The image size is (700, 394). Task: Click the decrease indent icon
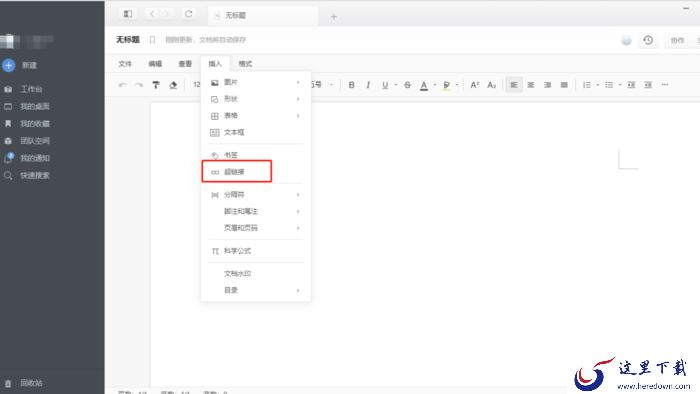[x=631, y=85]
